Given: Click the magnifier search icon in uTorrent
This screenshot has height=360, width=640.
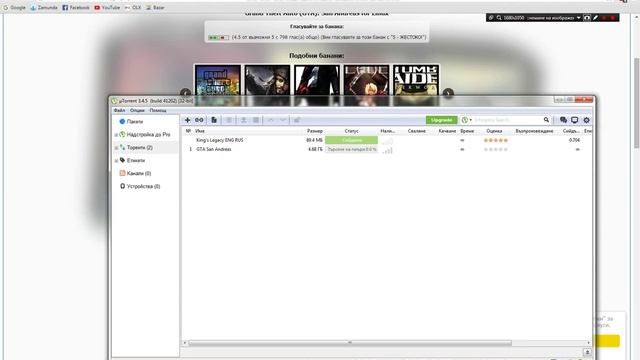Looking at the screenshot, I should pyautogui.click(x=546, y=120).
